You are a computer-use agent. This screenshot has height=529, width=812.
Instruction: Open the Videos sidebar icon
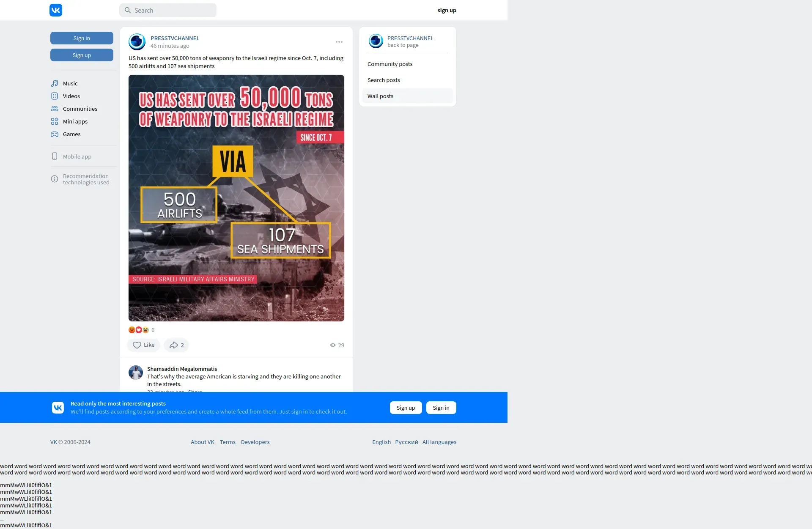(55, 96)
